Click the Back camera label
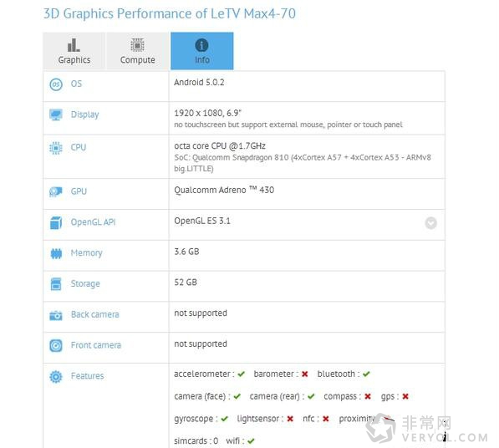This screenshot has width=499, height=448. 94,314
